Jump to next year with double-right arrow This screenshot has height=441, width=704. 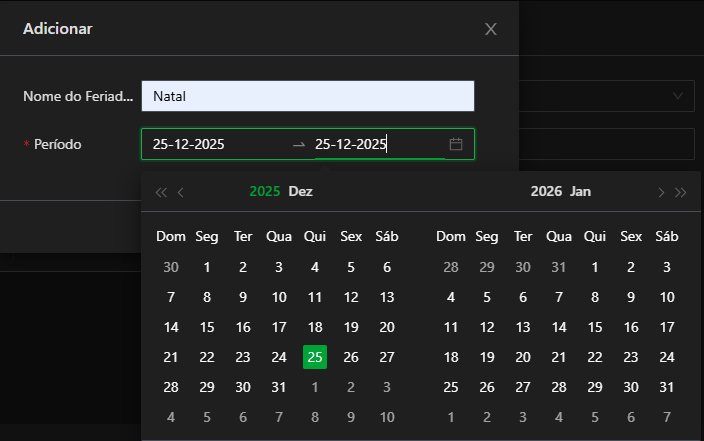coord(681,192)
